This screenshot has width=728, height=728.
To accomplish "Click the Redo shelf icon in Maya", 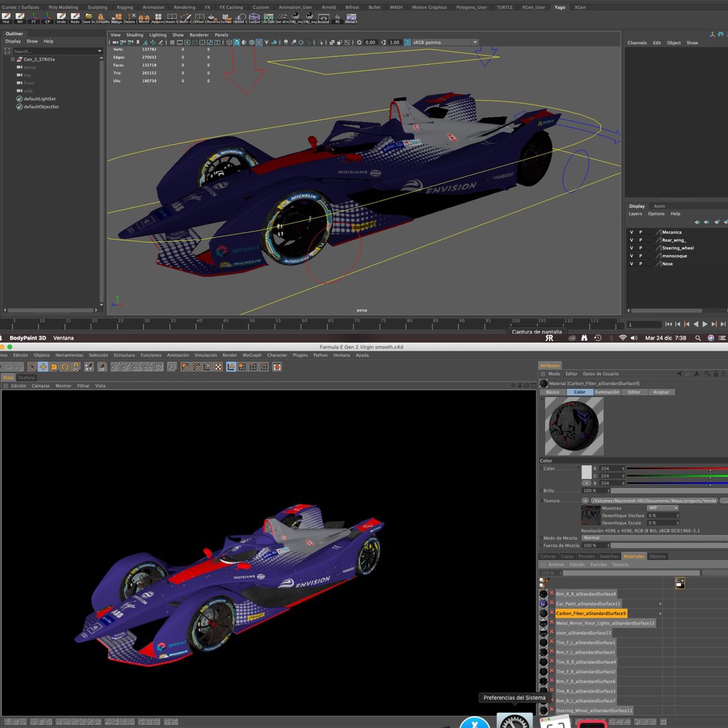I will [75, 18].
